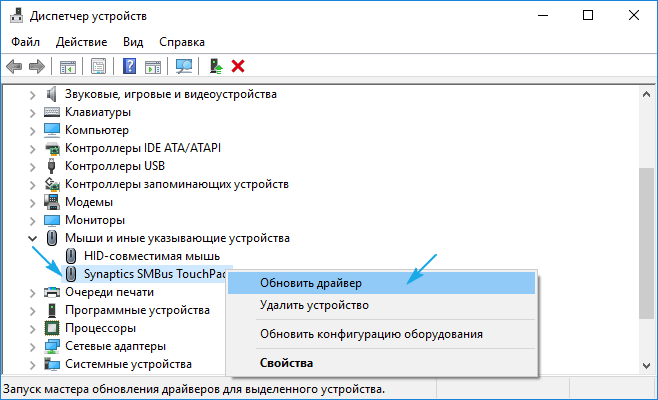Click the mouse icon beside HID-совместимая мышь
The width and height of the screenshot is (658, 400).
(x=71, y=256)
